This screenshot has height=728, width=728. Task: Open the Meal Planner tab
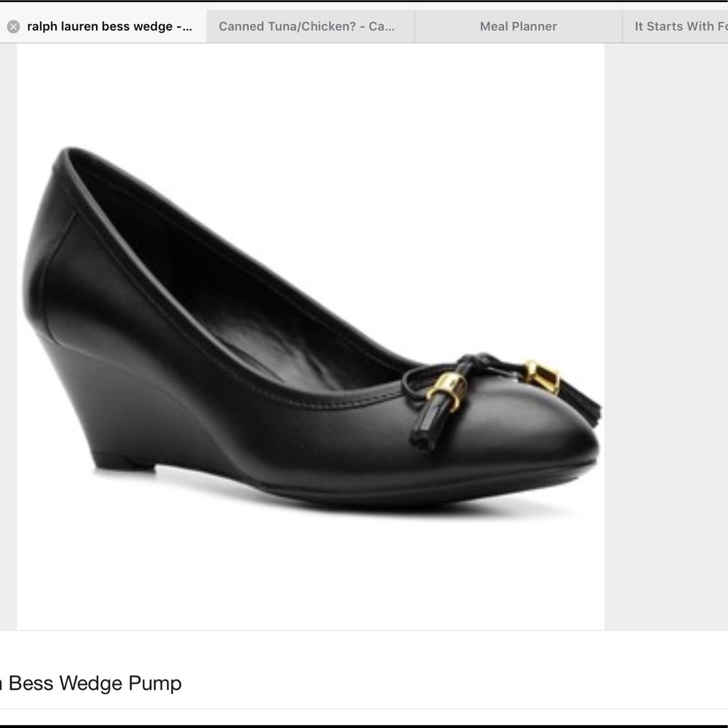pyautogui.click(x=518, y=26)
